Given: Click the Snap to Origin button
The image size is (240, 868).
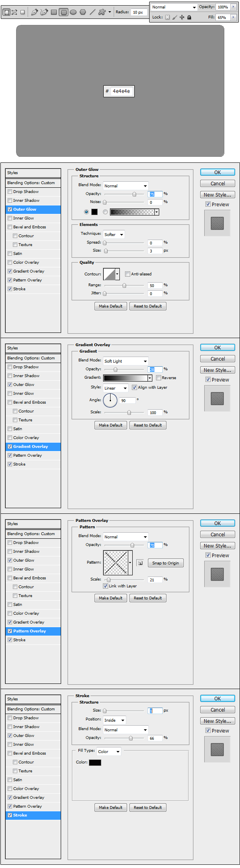Looking at the screenshot, I should pos(166,563).
